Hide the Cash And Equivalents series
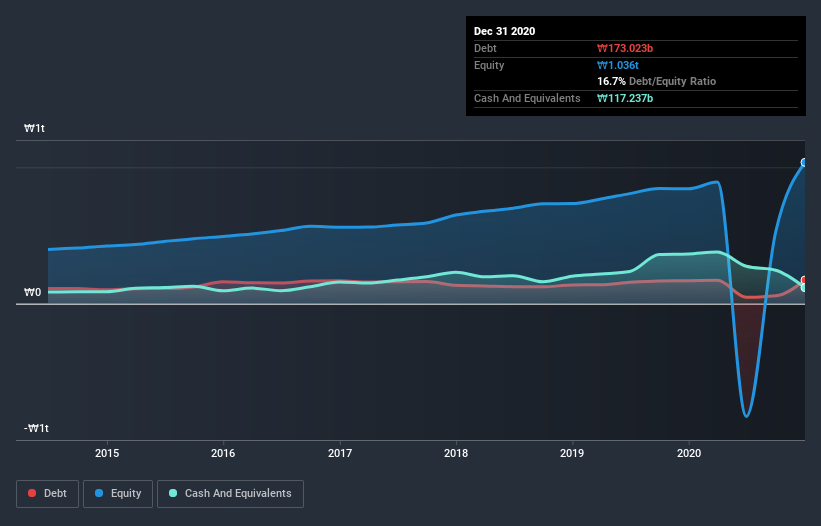 (230, 493)
